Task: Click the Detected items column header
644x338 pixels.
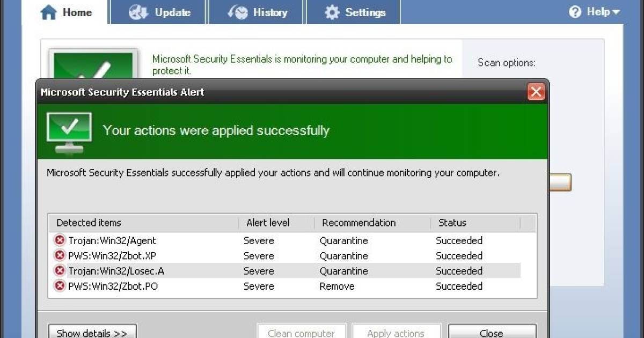Action: click(88, 223)
